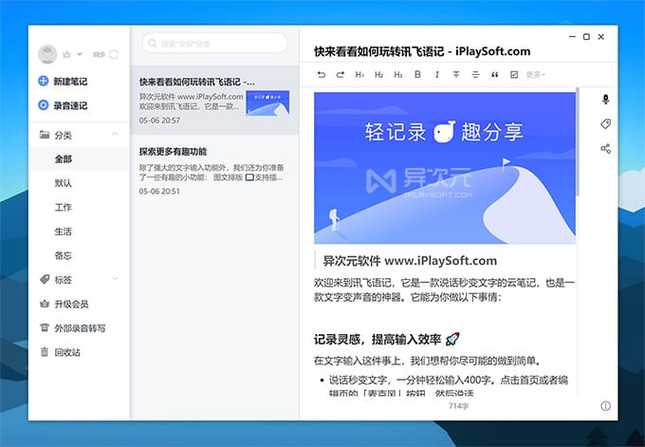Viewport: 645px width, 447px height.
Task: Share the note using the share icon
Action: [606, 148]
